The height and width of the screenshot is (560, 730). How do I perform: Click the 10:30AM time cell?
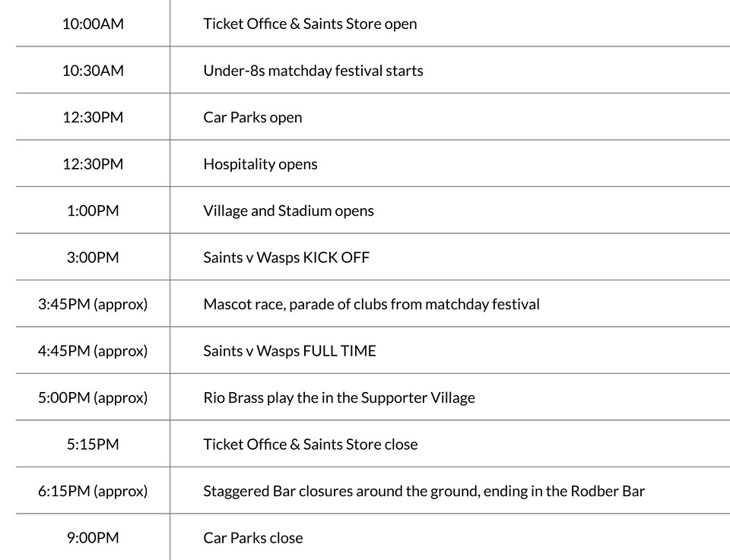(x=93, y=71)
